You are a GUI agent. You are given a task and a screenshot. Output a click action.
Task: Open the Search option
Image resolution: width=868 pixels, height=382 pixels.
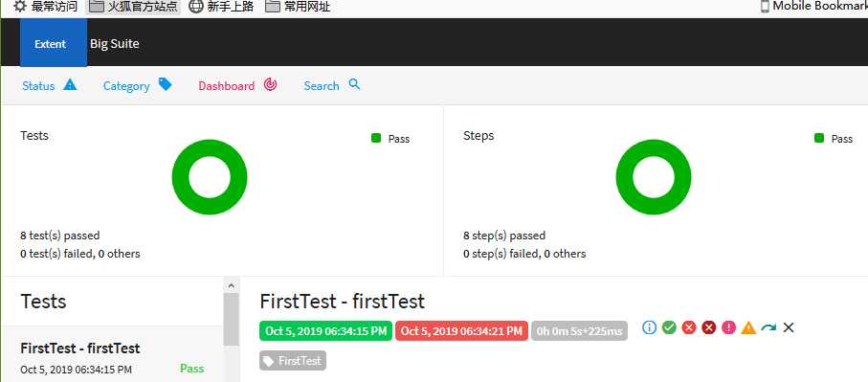(332, 85)
